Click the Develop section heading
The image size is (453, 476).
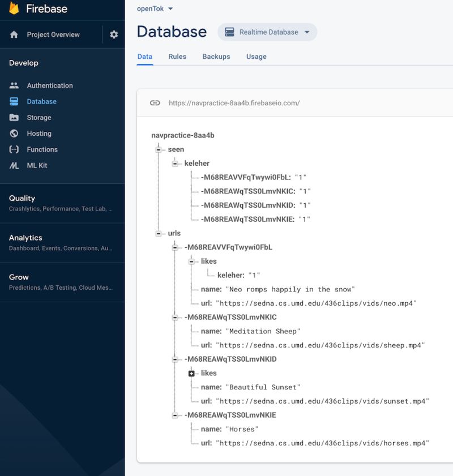click(24, 63)
